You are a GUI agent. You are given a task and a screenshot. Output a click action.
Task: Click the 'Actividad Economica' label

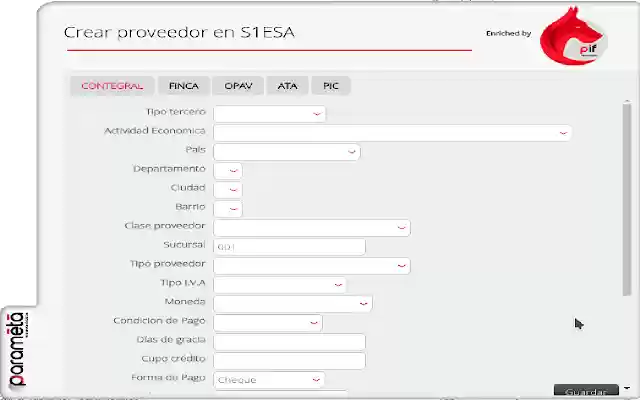(x=155, y=131)
